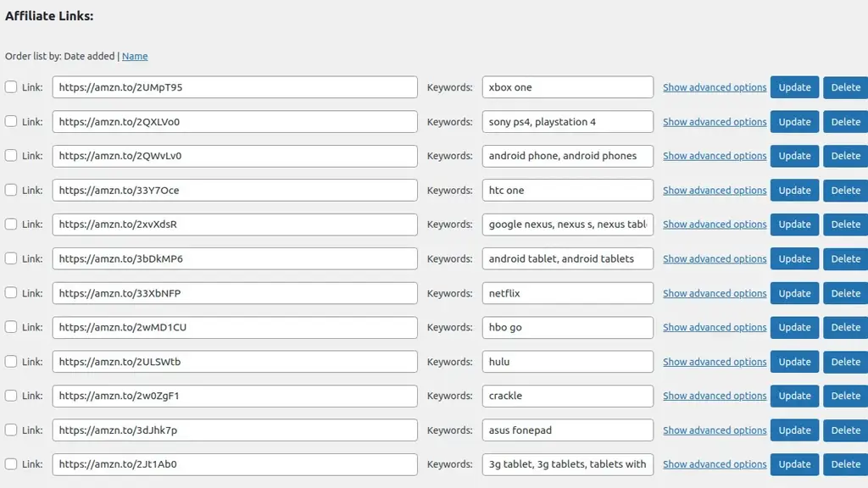The width and height of the screenshot is (868, 488).
Task: Open advanced options for the xbox one link
Action: [x=714, y=87]
